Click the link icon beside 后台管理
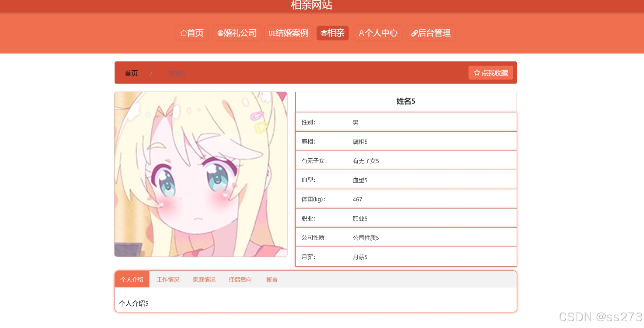 (414, 33)
